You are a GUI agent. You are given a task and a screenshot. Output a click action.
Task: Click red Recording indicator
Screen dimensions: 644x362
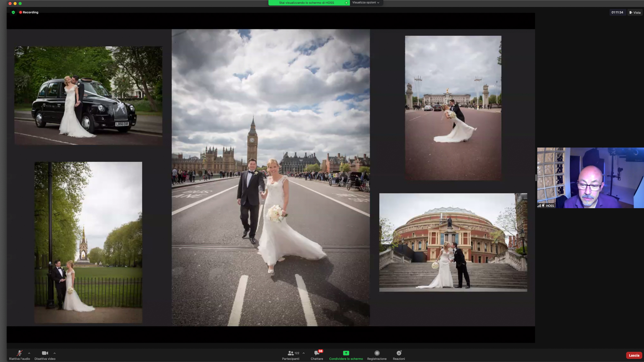pos(29,13)
